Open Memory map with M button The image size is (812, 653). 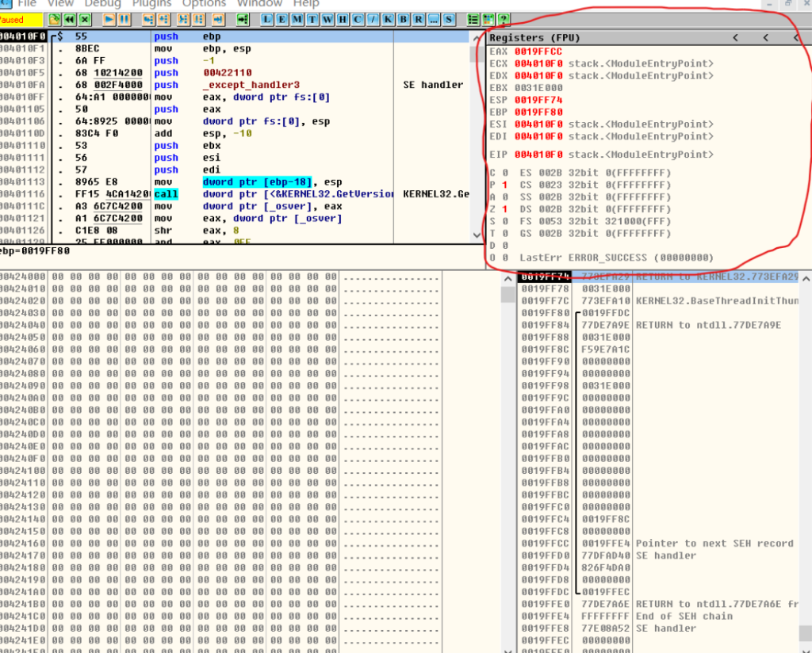pyautogui.click(x=296, y=19)
